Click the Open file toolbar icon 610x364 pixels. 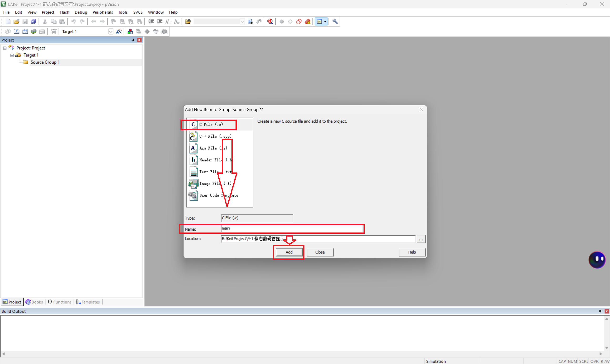16,22
